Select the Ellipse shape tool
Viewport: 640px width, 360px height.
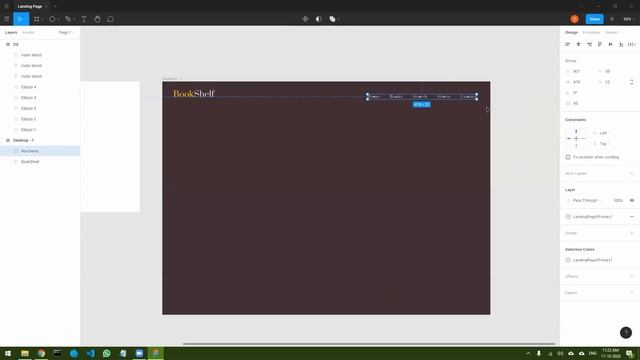point(52,19)
